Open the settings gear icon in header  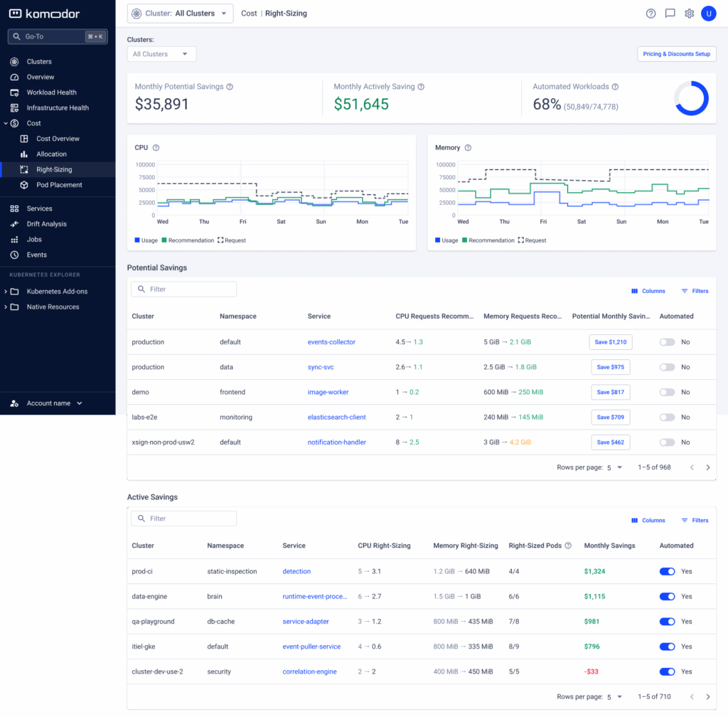pos(689,14)
